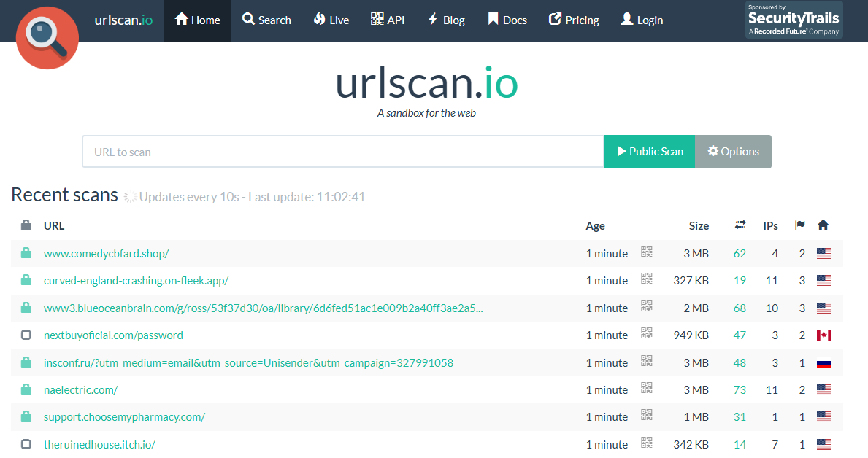The height and width of the screenshot is (458, 868).
Task: Go to the Live menu item
Action: click(x=331, y=20)
